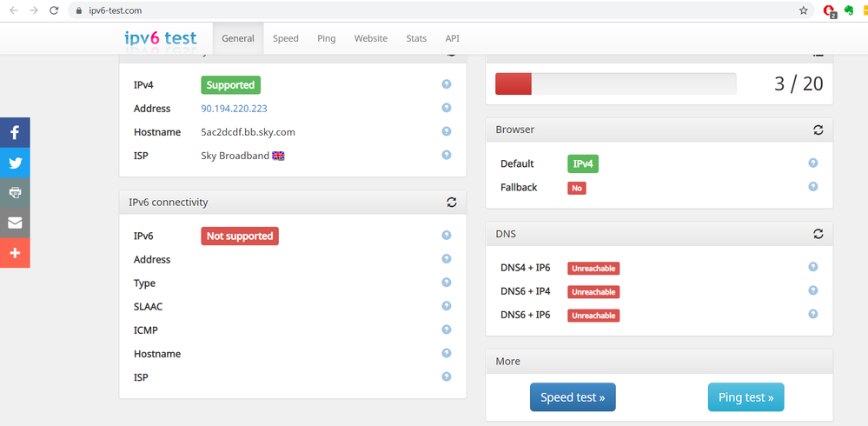Click the email share envelope icon
Screen dimensions: 868x426
[x=15, y=223]
